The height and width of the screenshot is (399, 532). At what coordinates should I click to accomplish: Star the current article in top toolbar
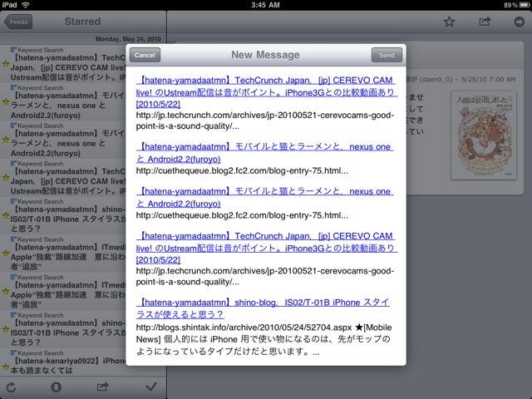click(x=449, y=22)
